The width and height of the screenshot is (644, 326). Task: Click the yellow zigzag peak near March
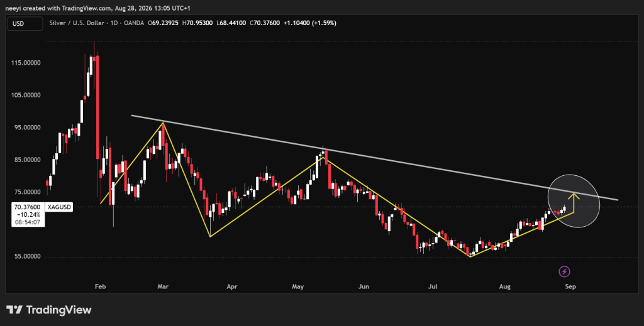coord(163,122)
